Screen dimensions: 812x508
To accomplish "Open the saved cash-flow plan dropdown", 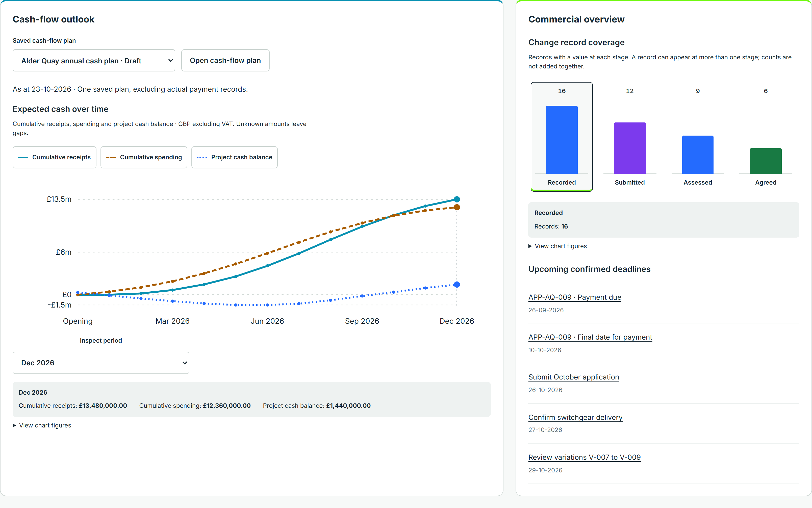I will tap(94, 61).
